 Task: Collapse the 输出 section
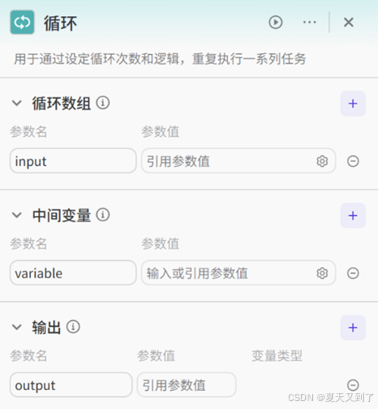pos(17,327)
